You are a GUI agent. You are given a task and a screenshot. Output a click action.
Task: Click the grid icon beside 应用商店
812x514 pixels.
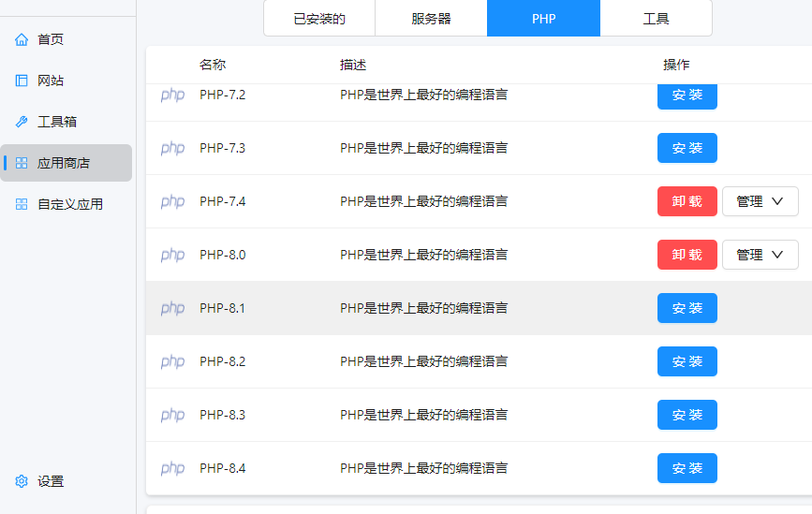click(22, 163)
